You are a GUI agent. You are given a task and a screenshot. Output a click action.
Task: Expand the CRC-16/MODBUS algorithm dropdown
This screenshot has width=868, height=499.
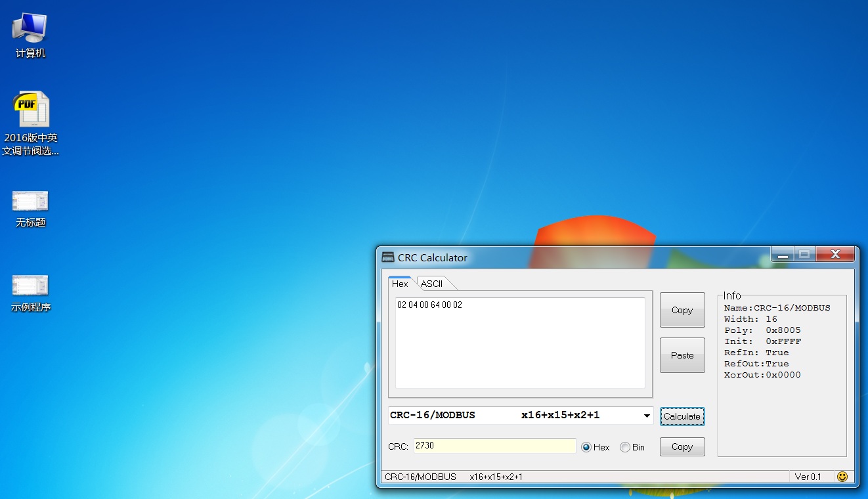click(x=647, y=416)
